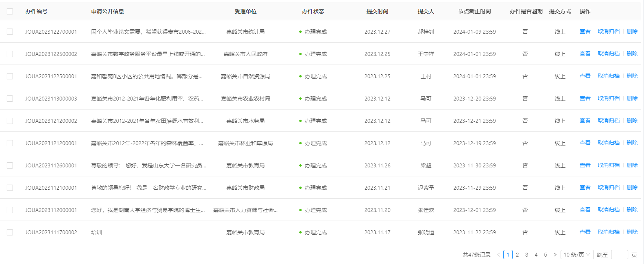644x264 pixels.
Task: Click 取消归档 for 嘉峪关市人民政府 row
Action: [x=608, y=54]
